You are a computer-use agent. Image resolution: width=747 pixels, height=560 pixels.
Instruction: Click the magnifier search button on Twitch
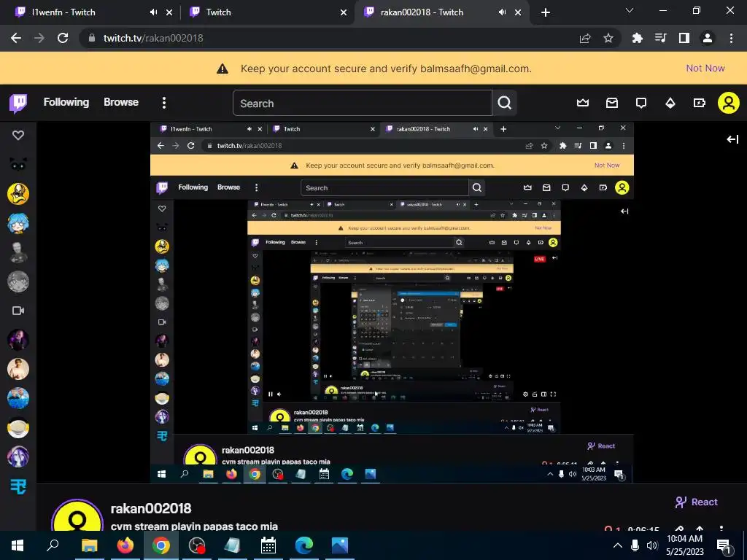click(505, 103)
